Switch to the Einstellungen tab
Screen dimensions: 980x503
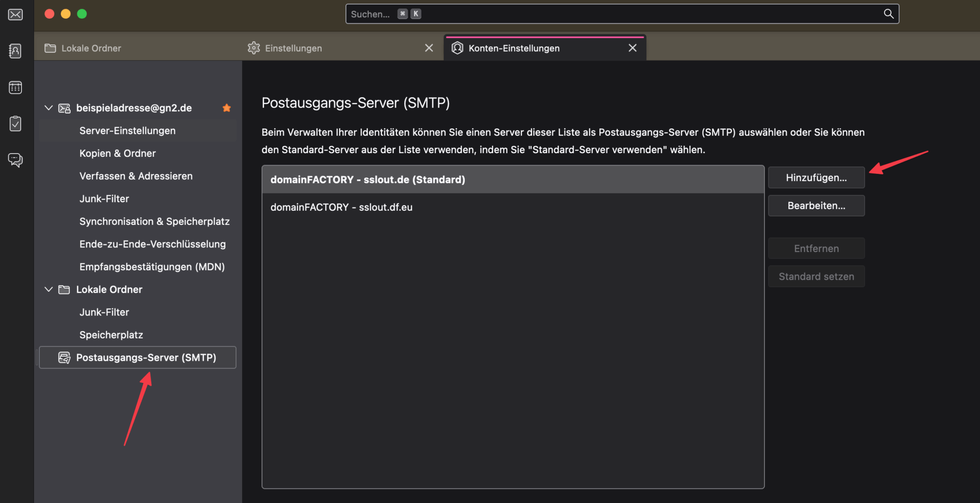[x=341, y=48]
